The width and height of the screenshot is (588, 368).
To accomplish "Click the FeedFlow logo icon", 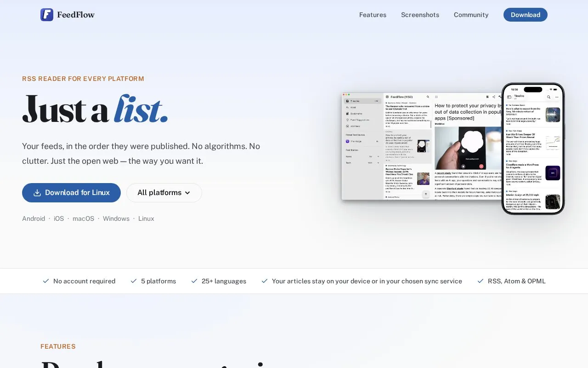I will pyautogui.click(x=47, y=15).
